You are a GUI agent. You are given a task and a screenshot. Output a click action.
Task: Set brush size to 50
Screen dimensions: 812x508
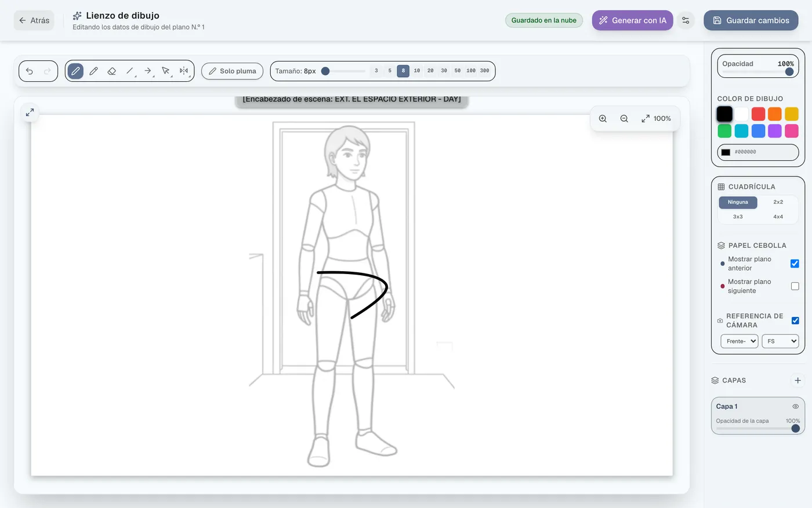point(458,71)
